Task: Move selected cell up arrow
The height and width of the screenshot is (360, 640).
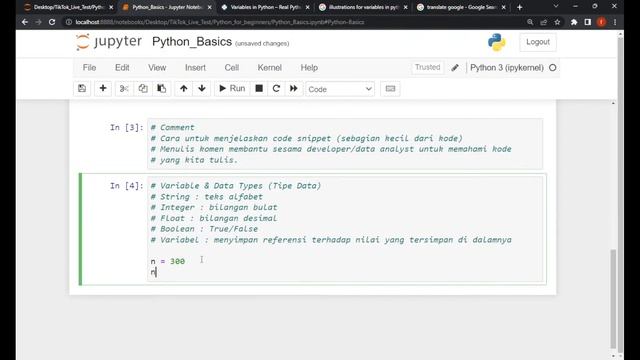Action: (184, 89)
